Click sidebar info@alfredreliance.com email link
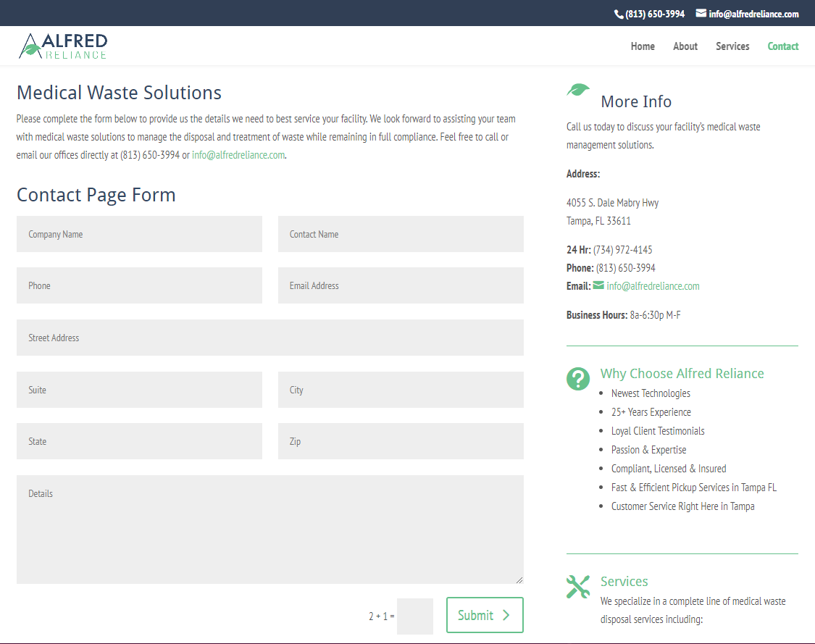815x644 pixels. coord(653,286)
